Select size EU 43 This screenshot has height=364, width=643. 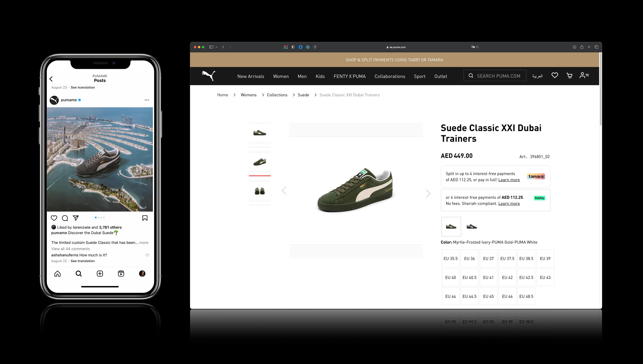(x=545, y=277)
